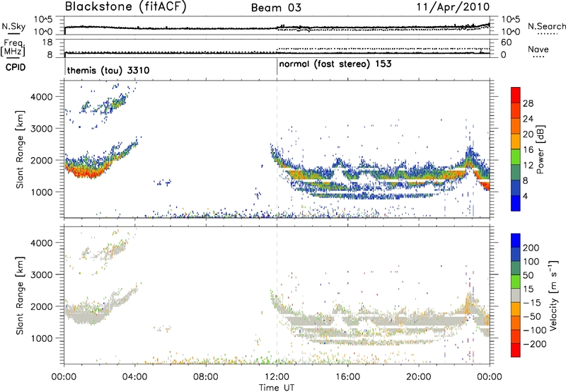The height and width of the screenshot is (392, 566).
Task: Click the "-200" value on the velocity colorbar
Action: tap(534, 344)
